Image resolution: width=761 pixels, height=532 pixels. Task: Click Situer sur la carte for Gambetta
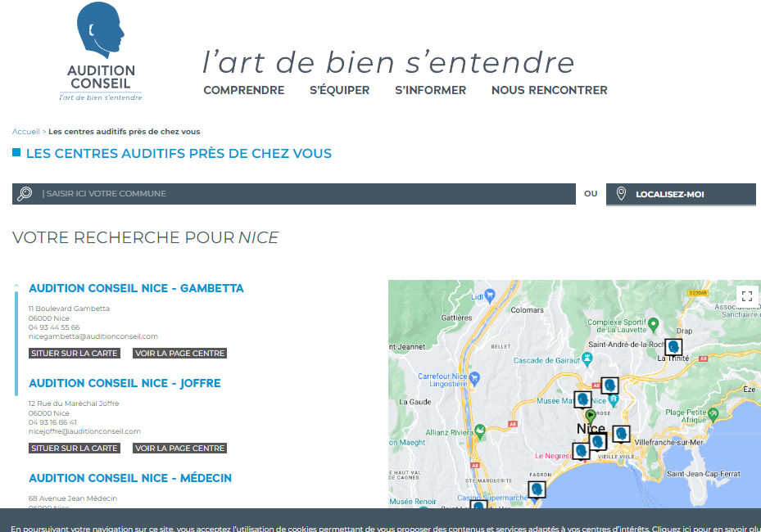coord(75,354)
